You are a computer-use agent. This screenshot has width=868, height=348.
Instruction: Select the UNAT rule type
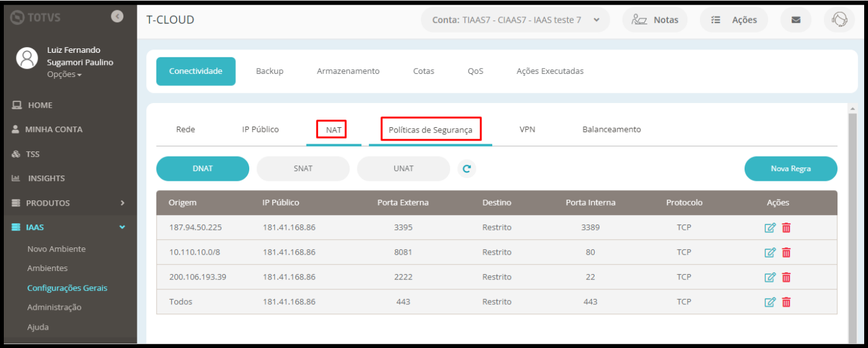[x=403, y=169]
